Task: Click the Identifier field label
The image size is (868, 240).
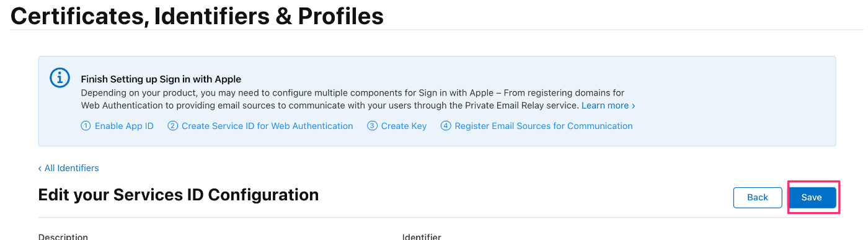Action: coord(422,236)
